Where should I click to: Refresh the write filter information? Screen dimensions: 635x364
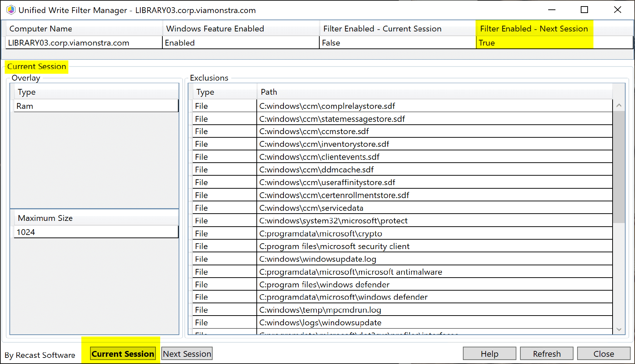coord(546,354)
